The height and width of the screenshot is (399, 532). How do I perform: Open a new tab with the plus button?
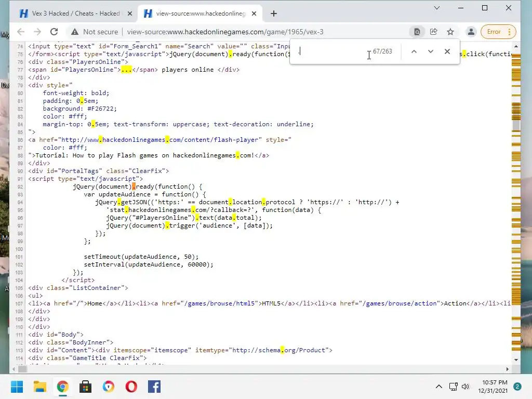pos(274,14)
